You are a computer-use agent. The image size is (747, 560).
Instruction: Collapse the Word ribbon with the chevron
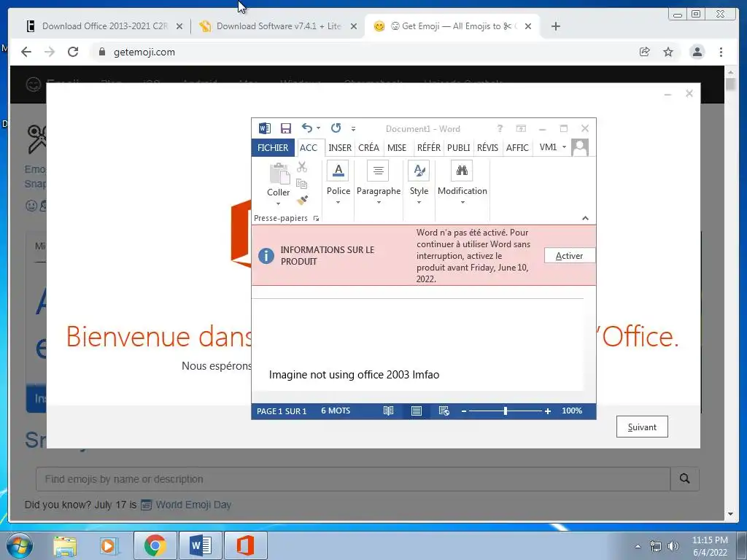point(586,218)
